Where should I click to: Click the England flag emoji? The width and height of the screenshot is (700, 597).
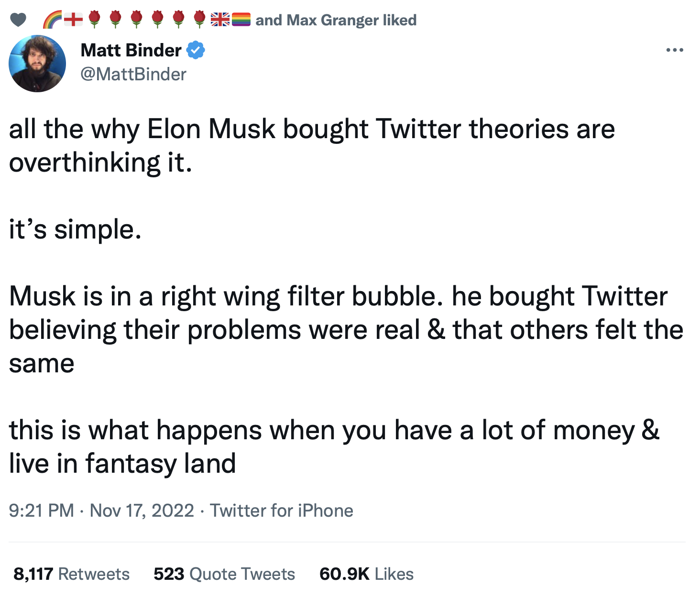[73, 20]
